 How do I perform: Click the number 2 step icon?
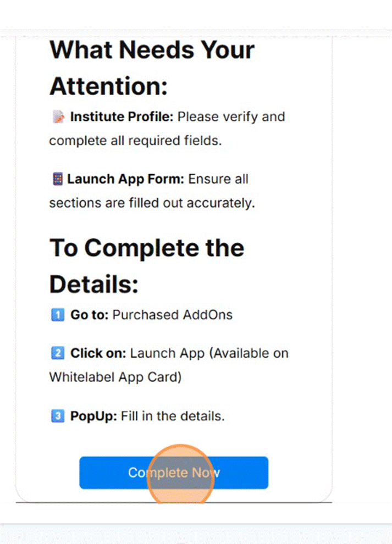[x=57, y=353]
